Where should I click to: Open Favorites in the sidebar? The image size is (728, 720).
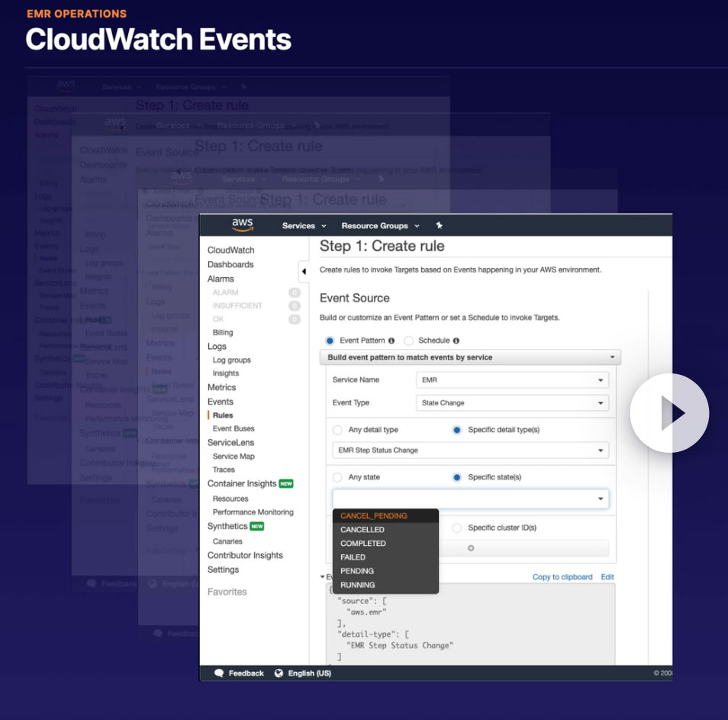point(227,592)
